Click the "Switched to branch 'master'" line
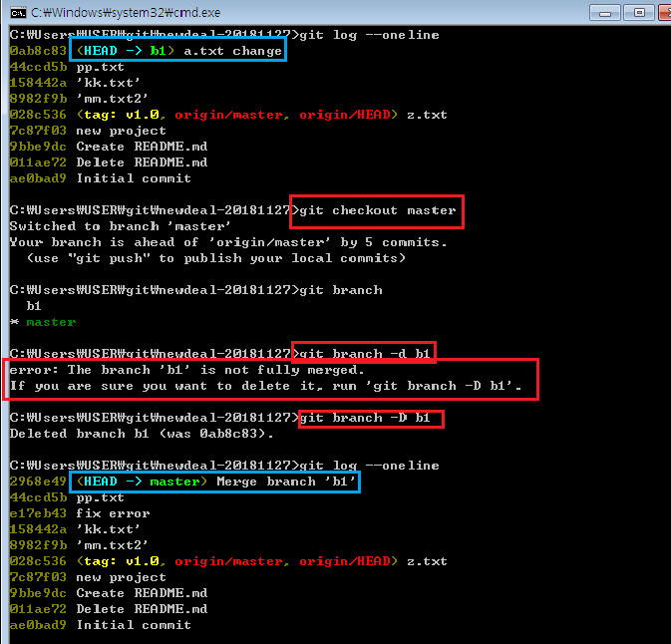671x644 pixels. (x=121, y=226)
